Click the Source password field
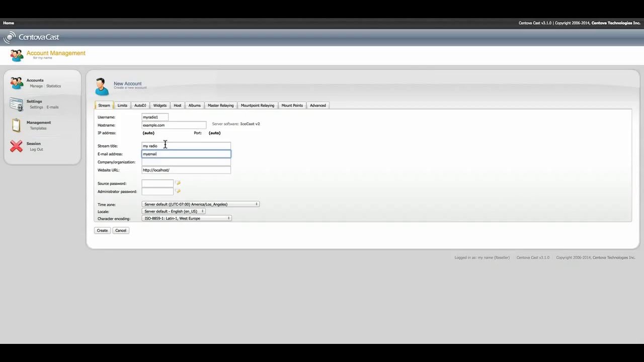644x362 pixels. click(157, 184)
